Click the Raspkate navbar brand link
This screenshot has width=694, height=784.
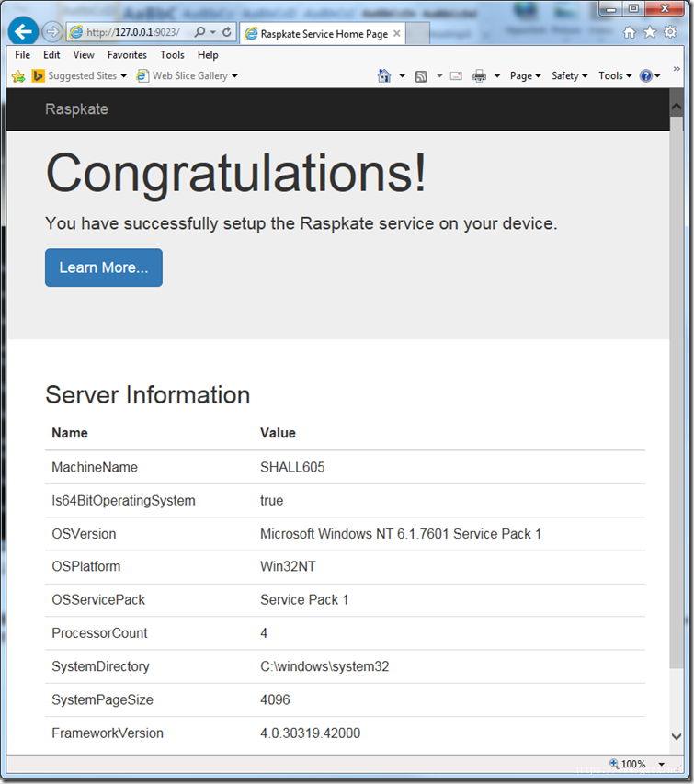click(76, 109)
